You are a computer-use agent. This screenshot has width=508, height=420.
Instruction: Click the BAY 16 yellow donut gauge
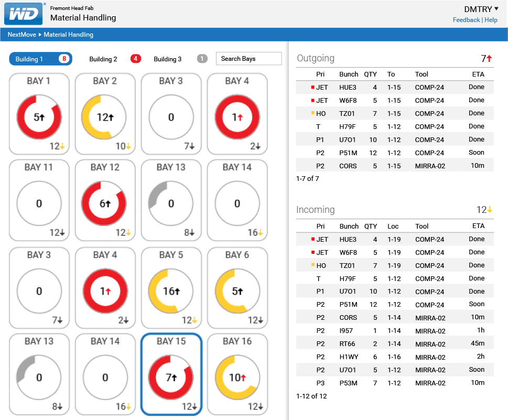click(x=237, y=378)
